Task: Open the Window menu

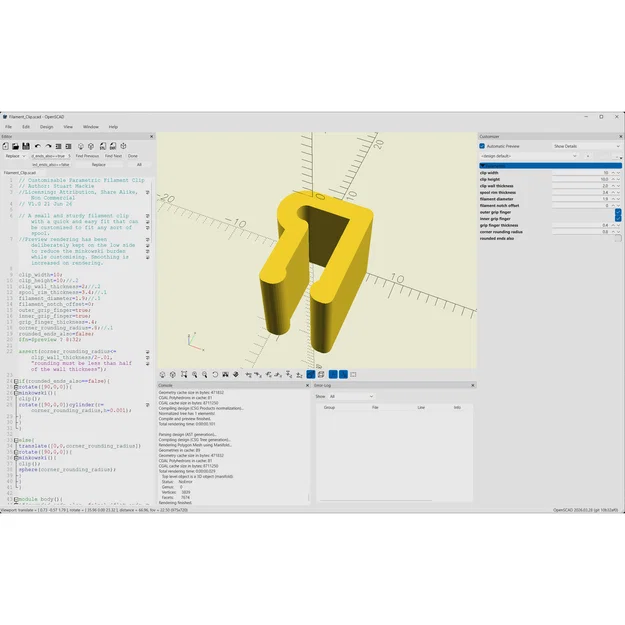Action: 90,127
